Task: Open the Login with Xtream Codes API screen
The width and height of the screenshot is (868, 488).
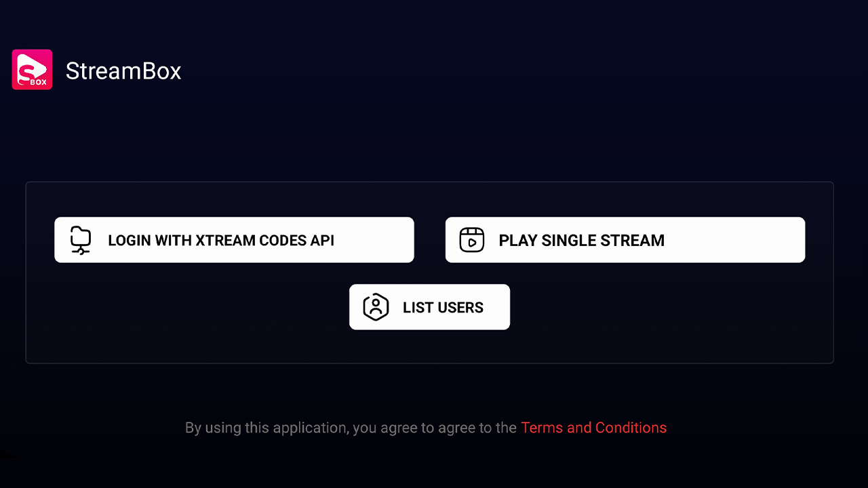Action: 234,239
